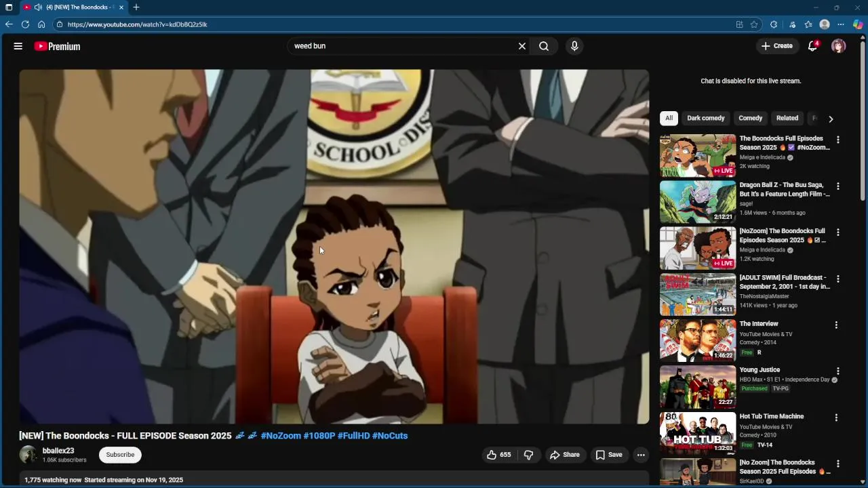Start voice search with microphone icon
Screen dimensions: 868x488
574,46
